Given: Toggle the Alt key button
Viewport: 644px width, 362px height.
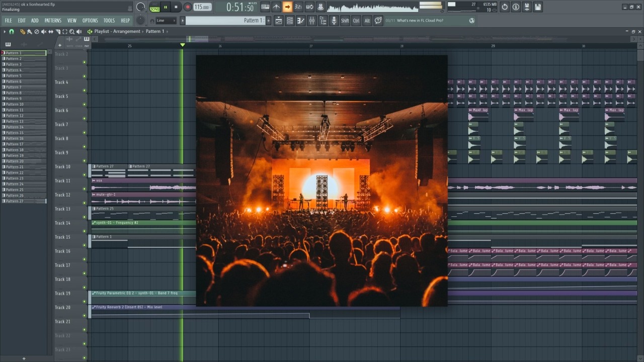Looking at the screenshot, I should point(367,21).
